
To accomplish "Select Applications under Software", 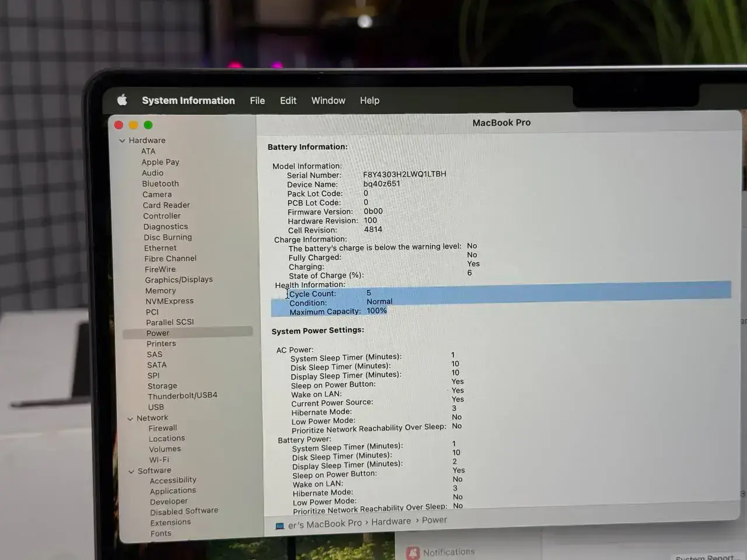I will click(x=173, y=491).
